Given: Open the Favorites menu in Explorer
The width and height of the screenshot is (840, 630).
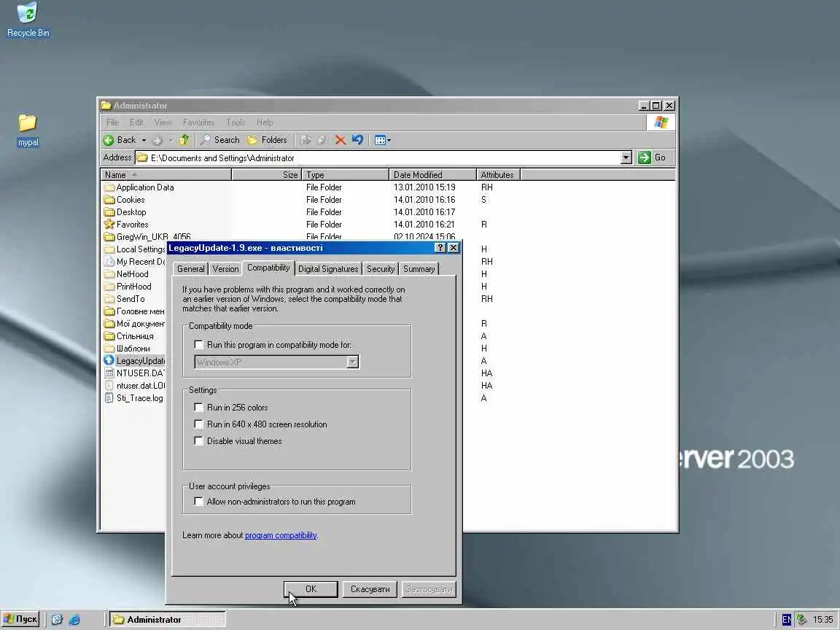Looking at the screenshot, I should click(198, 122).
